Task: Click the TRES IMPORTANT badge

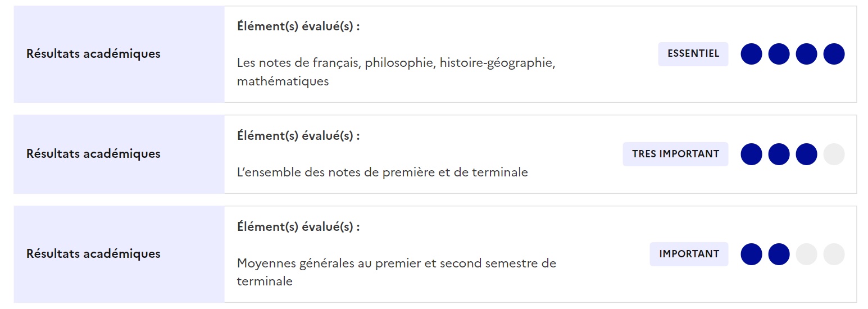Action: 675,154
